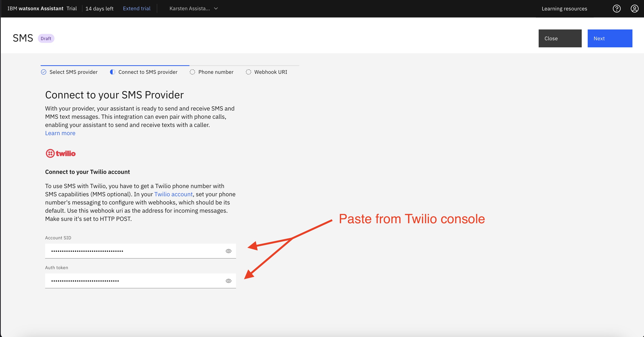Open the Twilio account link
644x337 pixels.
point(173,194)
